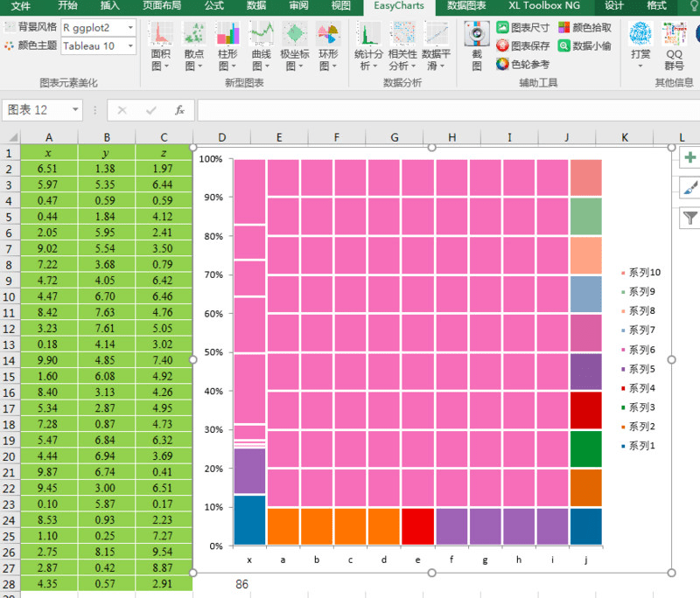Open the chart styles paintbrush button
Screen dimensions: 700x598
(690, 187)
